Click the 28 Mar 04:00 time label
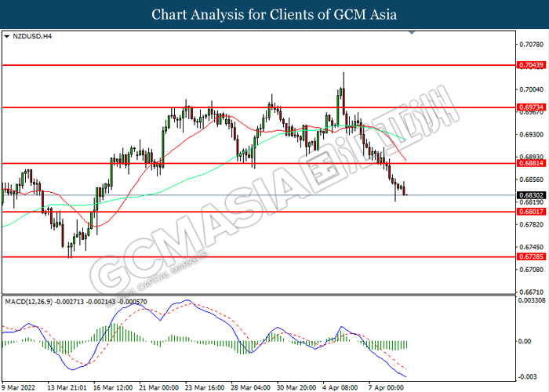549x392 pixels. (x=250, y=387)
